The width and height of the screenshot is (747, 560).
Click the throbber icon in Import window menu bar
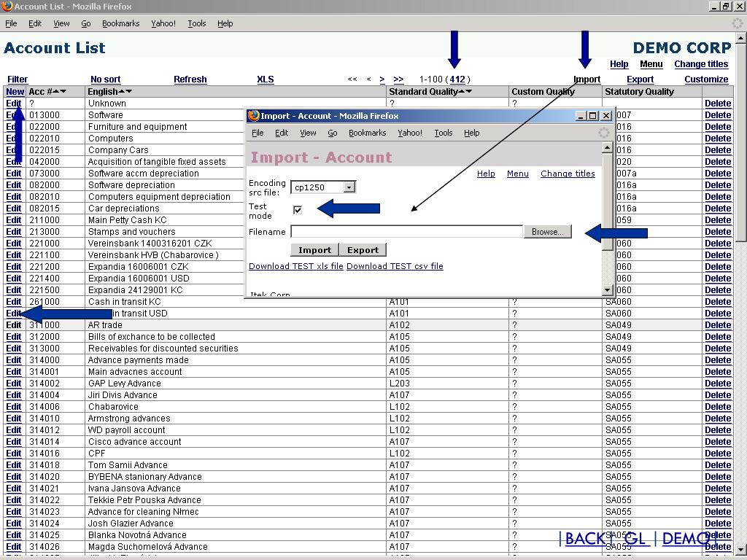(x=603, y=133)
